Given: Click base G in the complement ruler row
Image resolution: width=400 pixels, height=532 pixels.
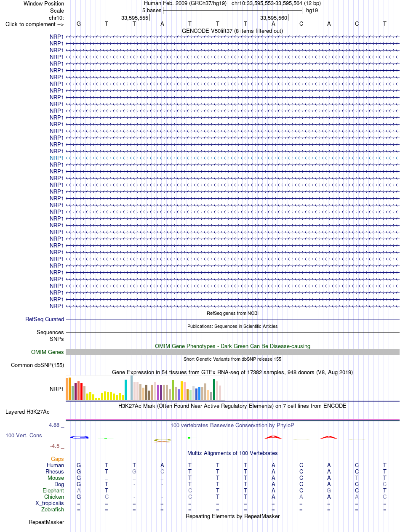Looking at the screenshot, I should (79, 24).
